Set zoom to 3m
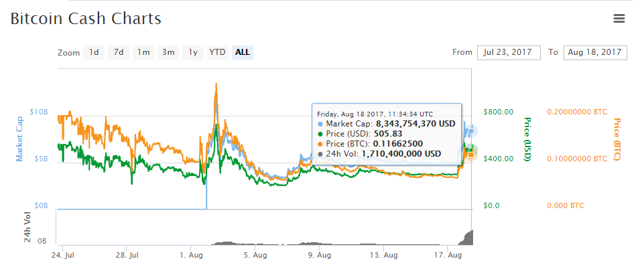This screenshot has height=267, width=644. [x=168, y=52]
